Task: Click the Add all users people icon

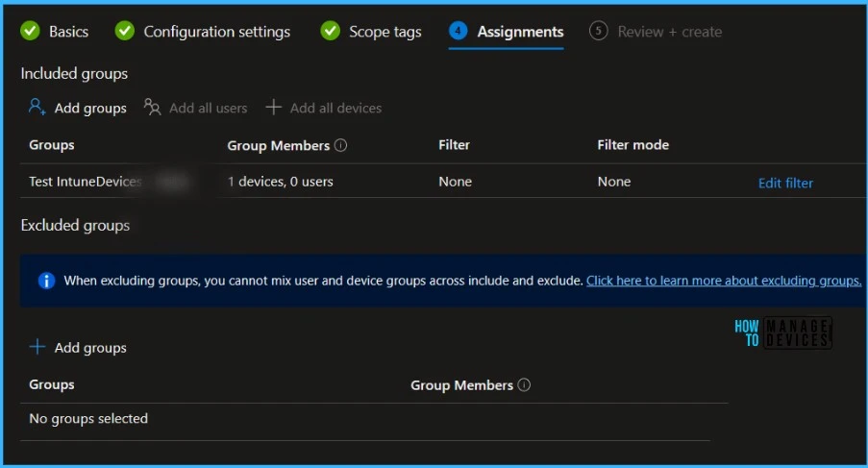Action: point(152,107)
